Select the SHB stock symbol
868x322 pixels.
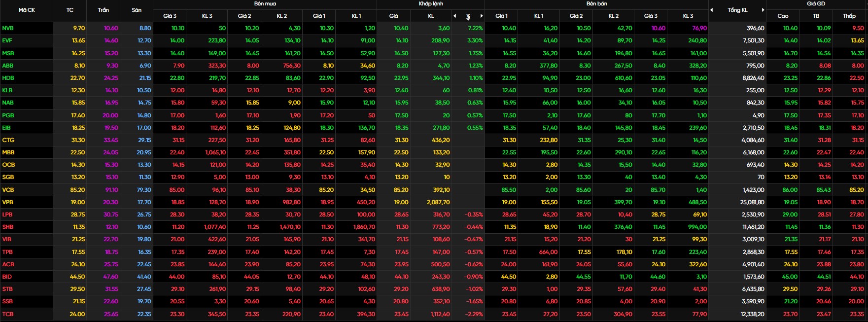coord(8,227)
